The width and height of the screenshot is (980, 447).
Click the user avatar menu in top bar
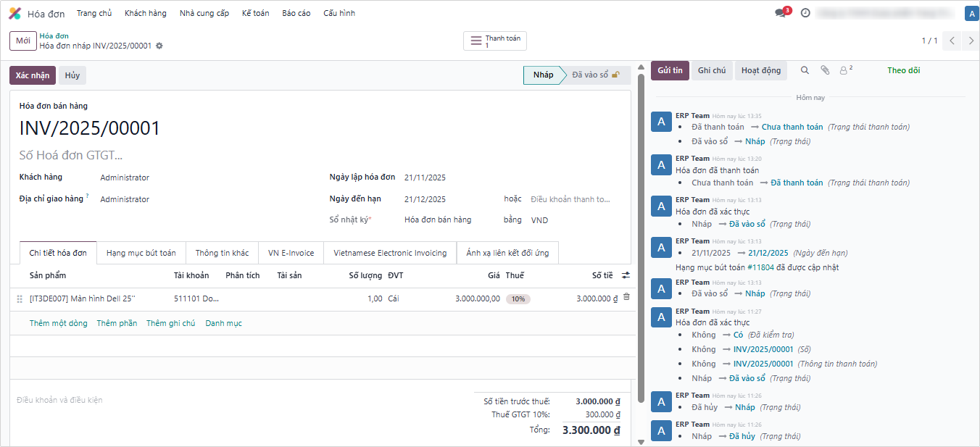pos(971,13)
